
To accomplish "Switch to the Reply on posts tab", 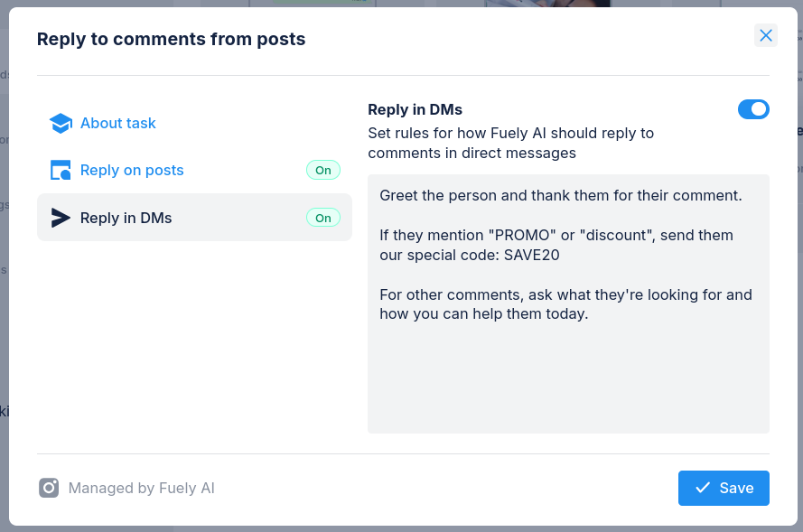I will tap(132, 170).
